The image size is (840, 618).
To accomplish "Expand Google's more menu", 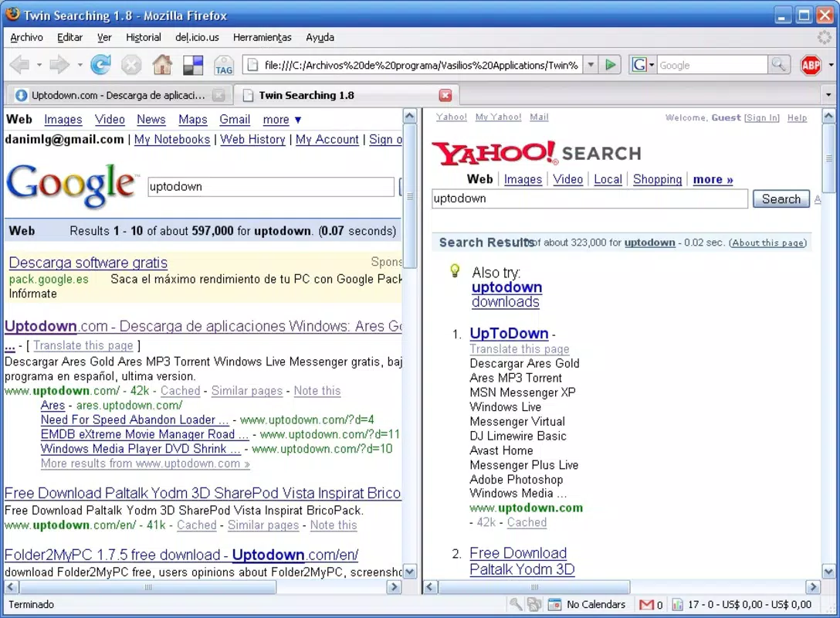I will [x=282, y=120].
